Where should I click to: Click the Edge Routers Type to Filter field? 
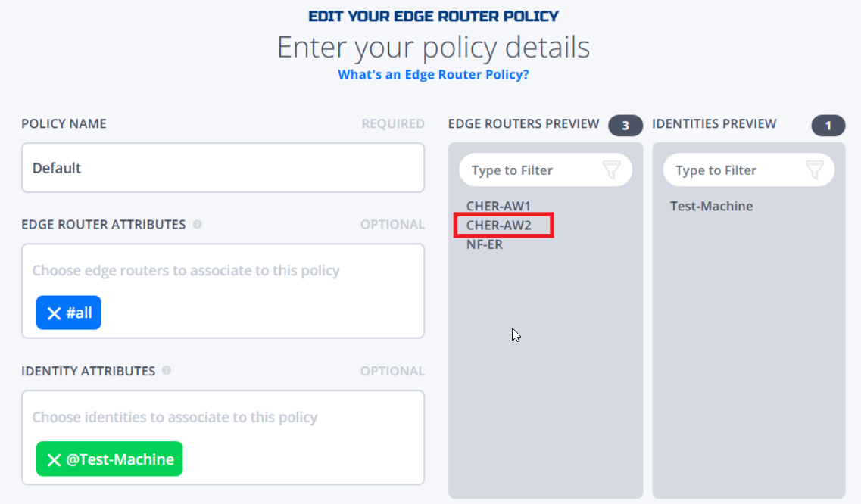click(x=545, y=170)
